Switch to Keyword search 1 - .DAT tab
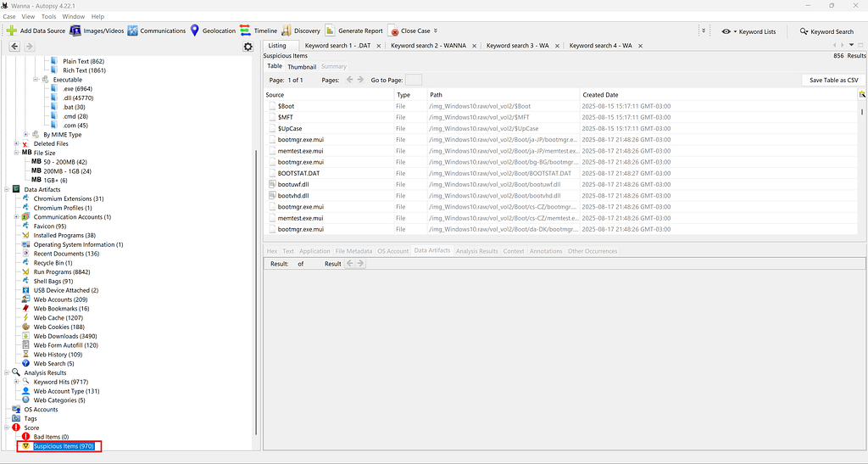The height and width of the screenshot is (464, 868). tap(337, 46)
